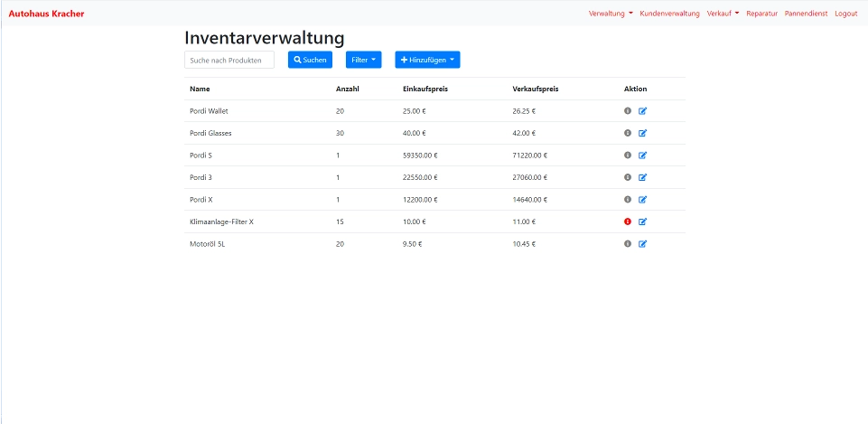This screenshot has height=424, width=868.
Task: Open the Filter dropdown
Action: click(x=364, y=60)
